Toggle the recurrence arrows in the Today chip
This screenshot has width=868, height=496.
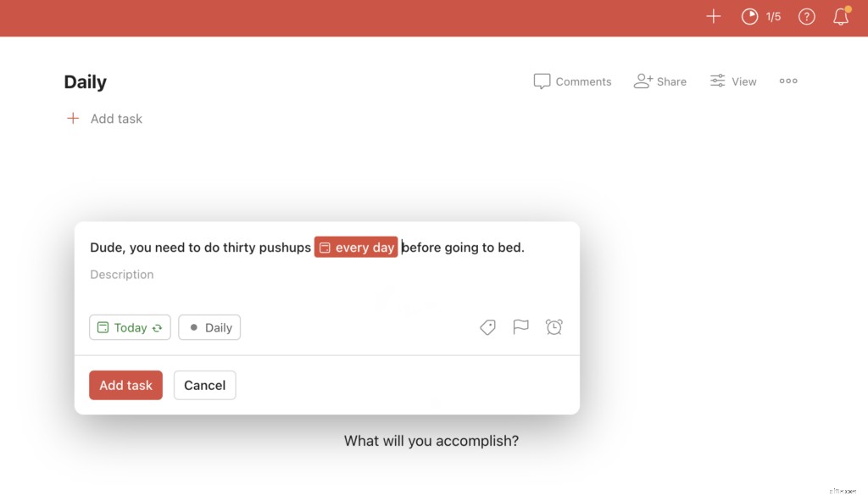(x=158, y=327)
